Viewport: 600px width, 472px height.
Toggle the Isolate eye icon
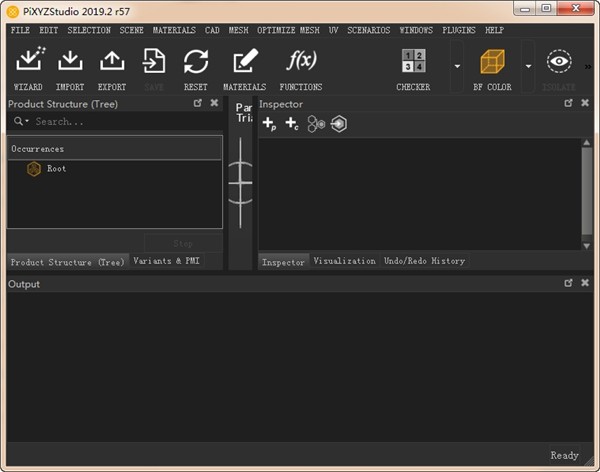click(x=559, y=61)
